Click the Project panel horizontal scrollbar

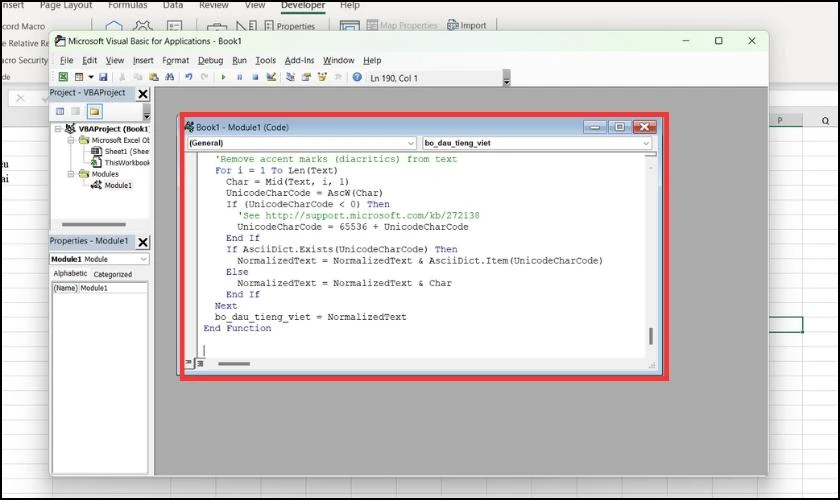94,225
